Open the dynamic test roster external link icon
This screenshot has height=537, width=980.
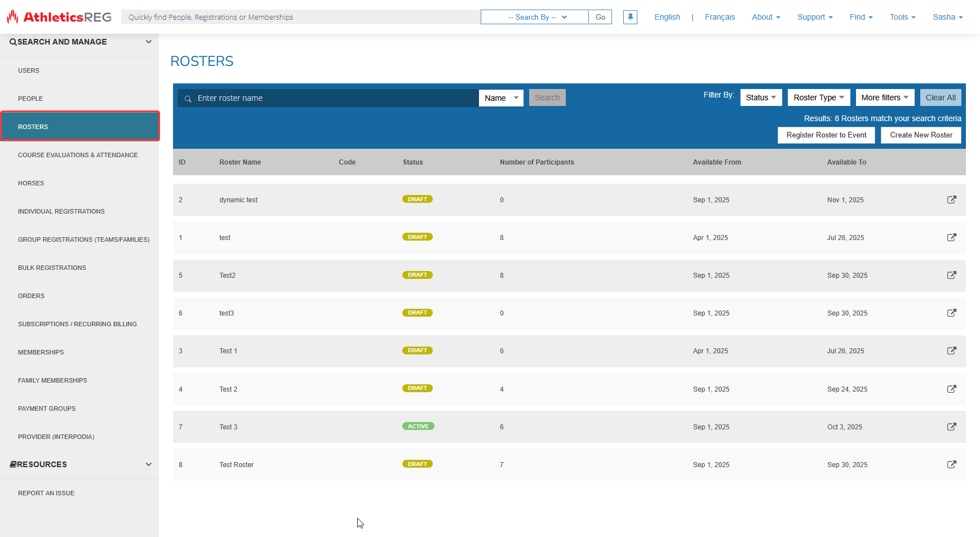point(951,199)
